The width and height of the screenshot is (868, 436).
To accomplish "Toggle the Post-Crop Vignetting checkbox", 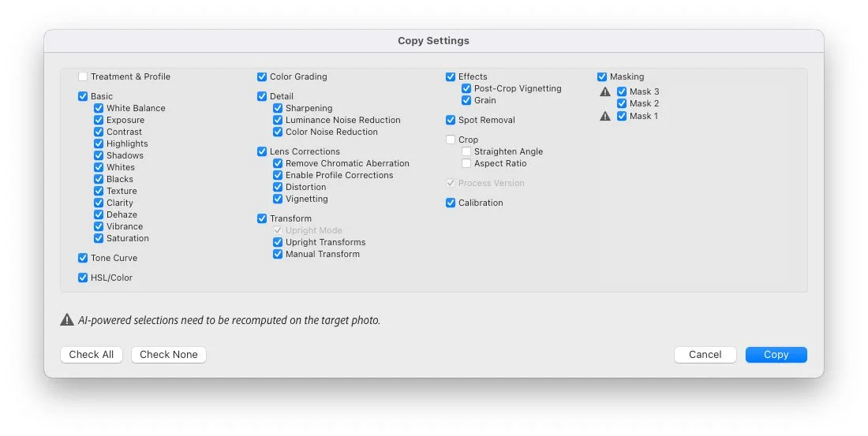I will 466,88.
